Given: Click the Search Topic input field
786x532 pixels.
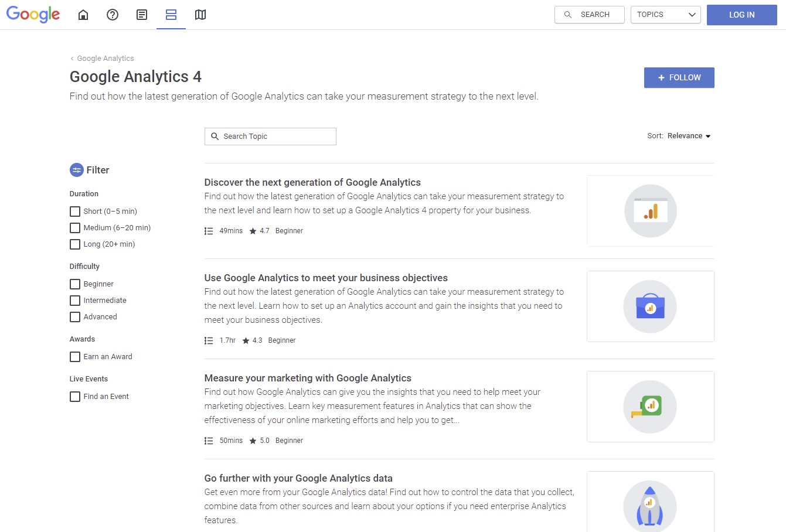Looking at the screenshot, I should [270, 137].
